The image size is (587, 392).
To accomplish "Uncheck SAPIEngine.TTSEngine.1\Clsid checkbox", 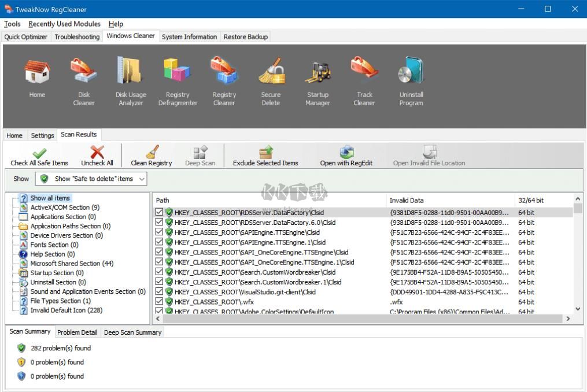I will click(x=159, y=242).
